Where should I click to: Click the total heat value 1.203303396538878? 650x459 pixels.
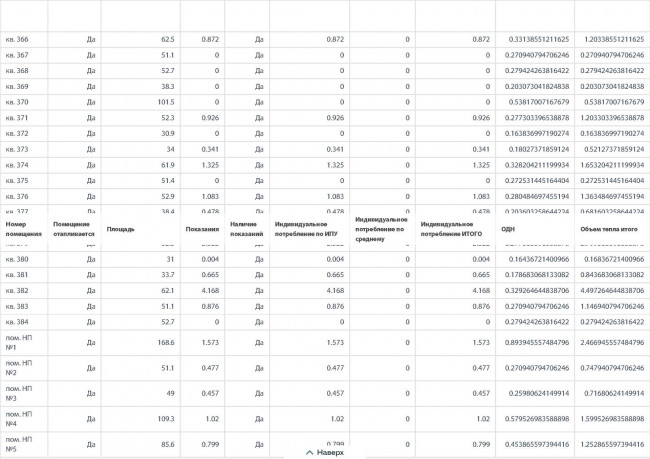click(612, 118)
